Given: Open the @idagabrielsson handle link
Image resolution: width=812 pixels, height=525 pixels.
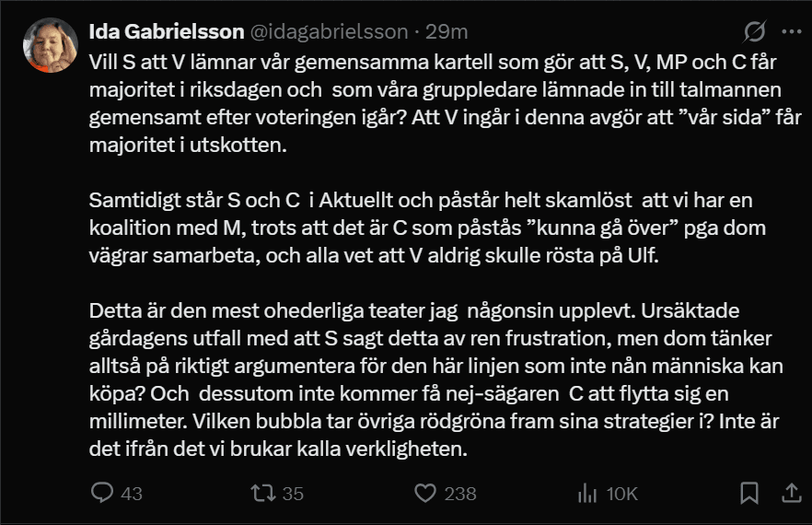Looking at the screenshot, I should pos(330,32).
